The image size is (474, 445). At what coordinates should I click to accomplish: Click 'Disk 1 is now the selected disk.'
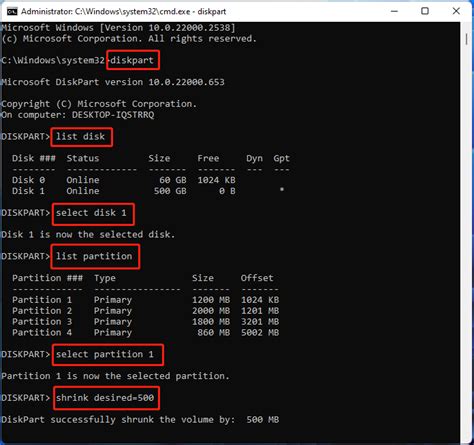click(x=88, y=235)
